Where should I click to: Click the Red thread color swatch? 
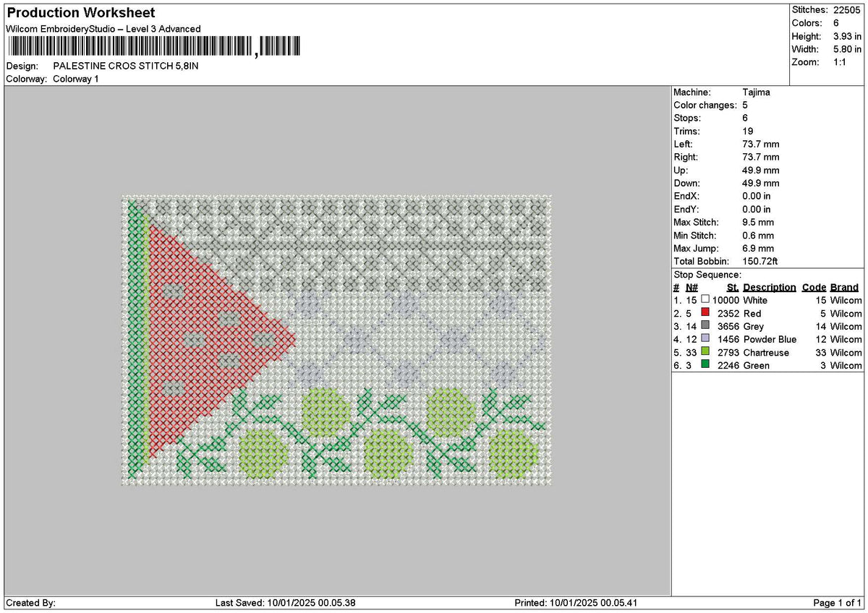pos(705,312)
